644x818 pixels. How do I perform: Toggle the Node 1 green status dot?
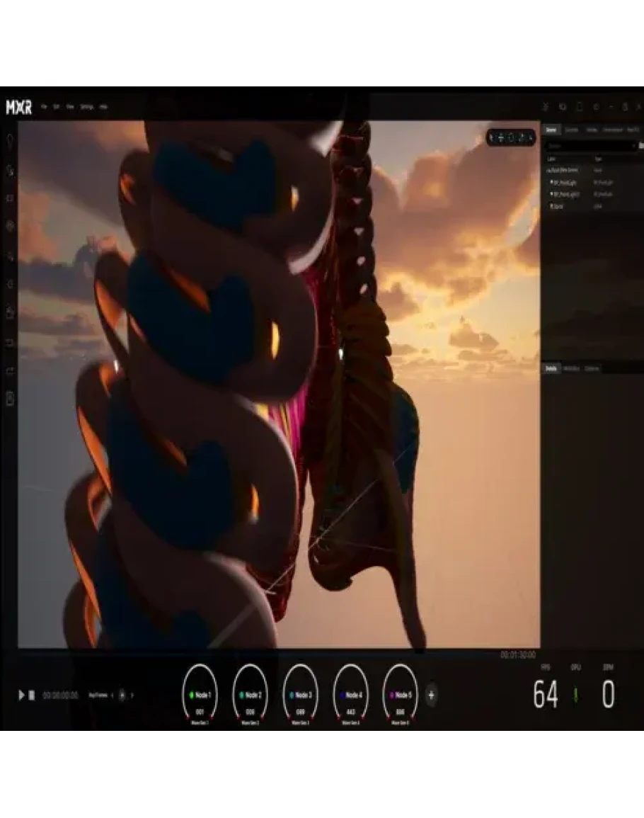point(191,695)
